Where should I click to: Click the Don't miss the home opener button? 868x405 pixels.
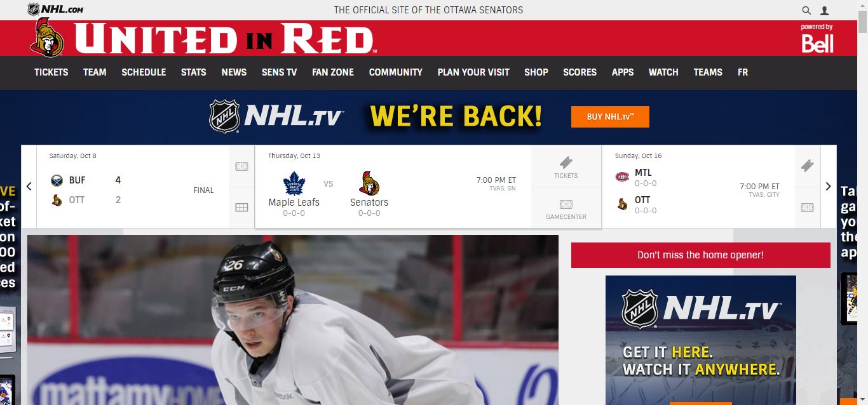tap(700, 255)
